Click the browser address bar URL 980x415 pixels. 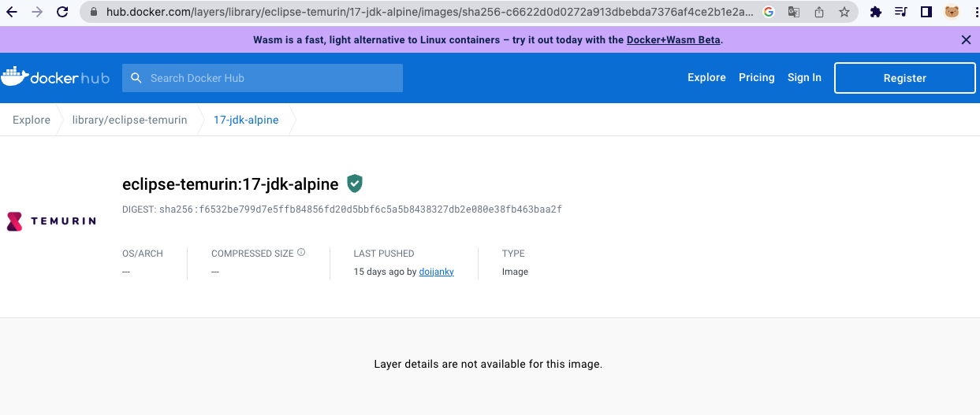[429, 13]
